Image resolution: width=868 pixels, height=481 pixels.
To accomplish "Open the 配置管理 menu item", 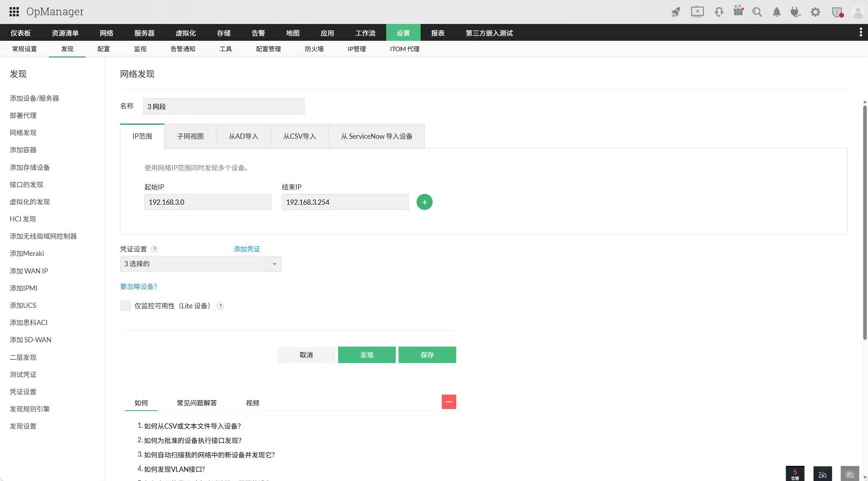I will (x=267, y=49).
